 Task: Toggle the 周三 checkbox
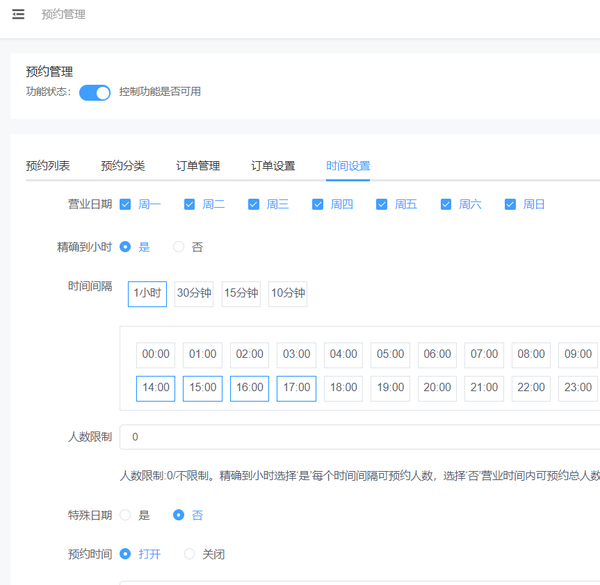pyautogui.click(x=254, y=205)
